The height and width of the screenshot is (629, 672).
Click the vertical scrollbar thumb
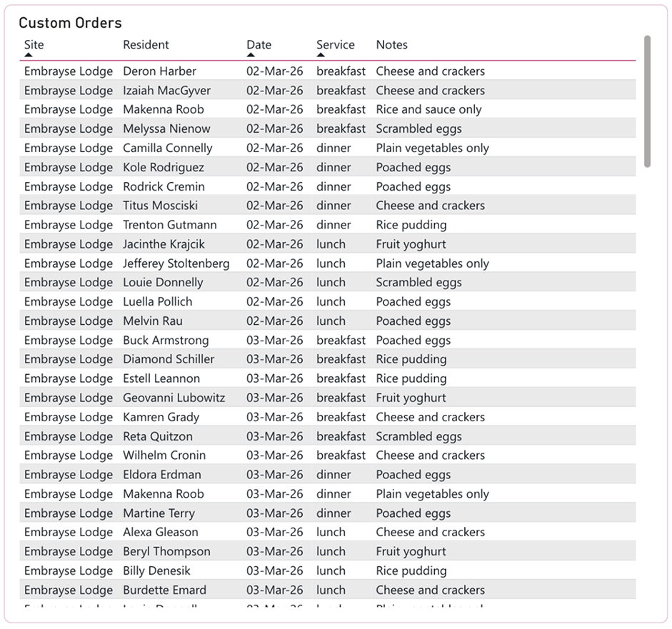point(647,101)
